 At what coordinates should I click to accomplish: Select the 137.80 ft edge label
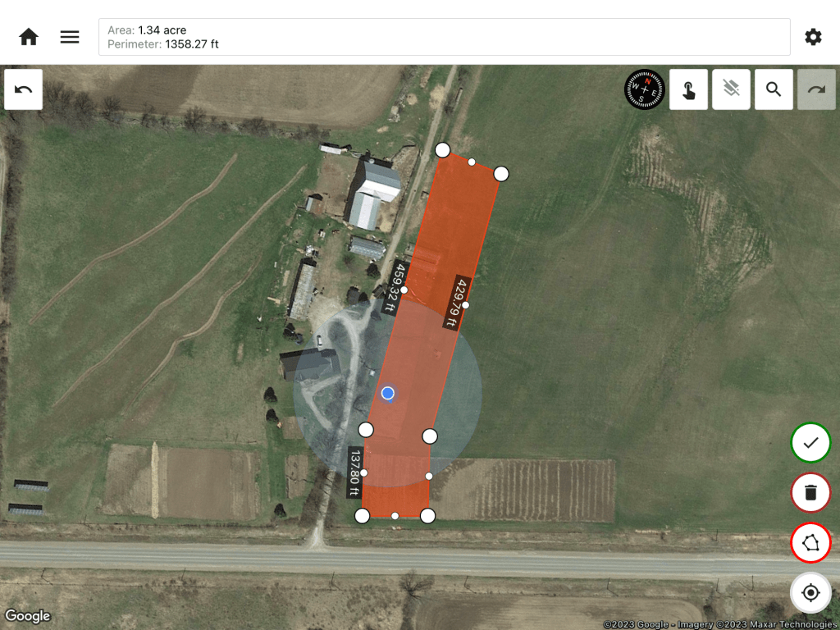click(354, 473)
